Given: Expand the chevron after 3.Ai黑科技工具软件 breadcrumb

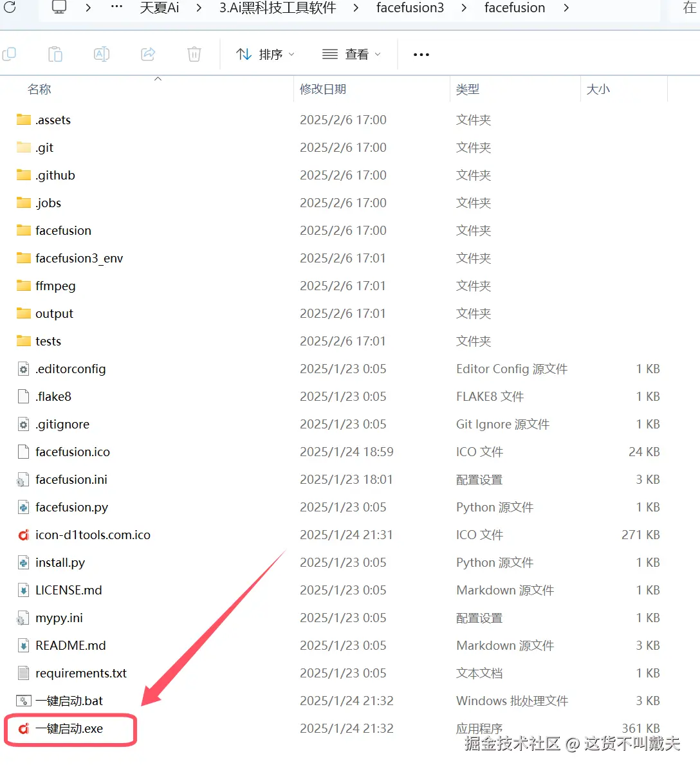Looking at the screenshot, I should coord(356,8).
